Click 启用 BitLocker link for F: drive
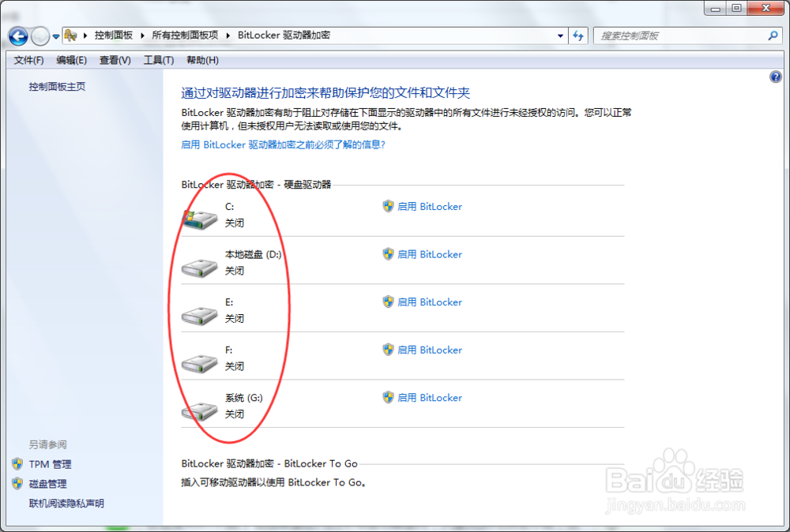The width and height of the screenshot is (790, 532). point(430,350)
